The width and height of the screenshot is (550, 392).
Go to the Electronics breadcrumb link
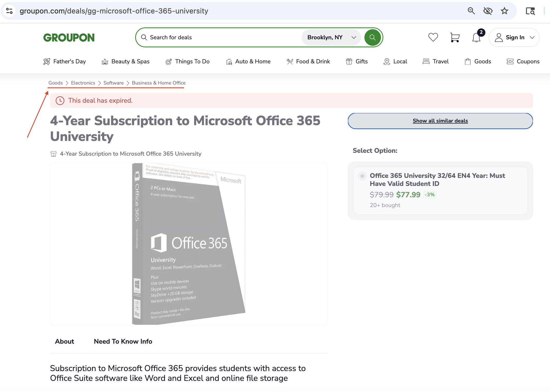pos(83,83)
